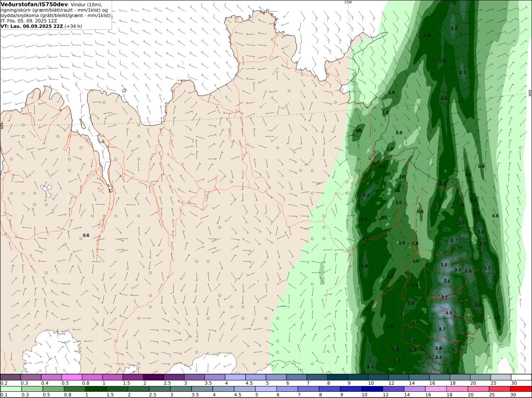
Task: Click the '0.2' label starting the upper color scale
Action: point(4,383)
